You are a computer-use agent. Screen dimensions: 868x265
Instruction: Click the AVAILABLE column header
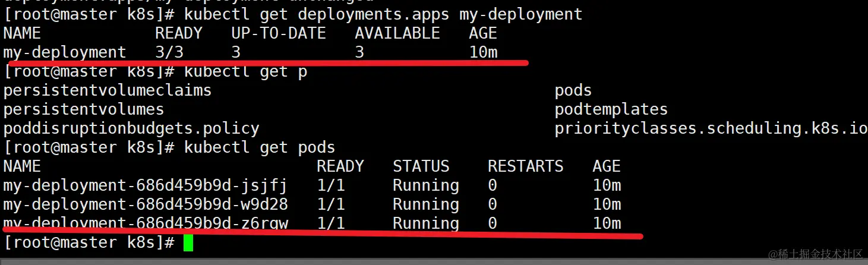[397, 33]
